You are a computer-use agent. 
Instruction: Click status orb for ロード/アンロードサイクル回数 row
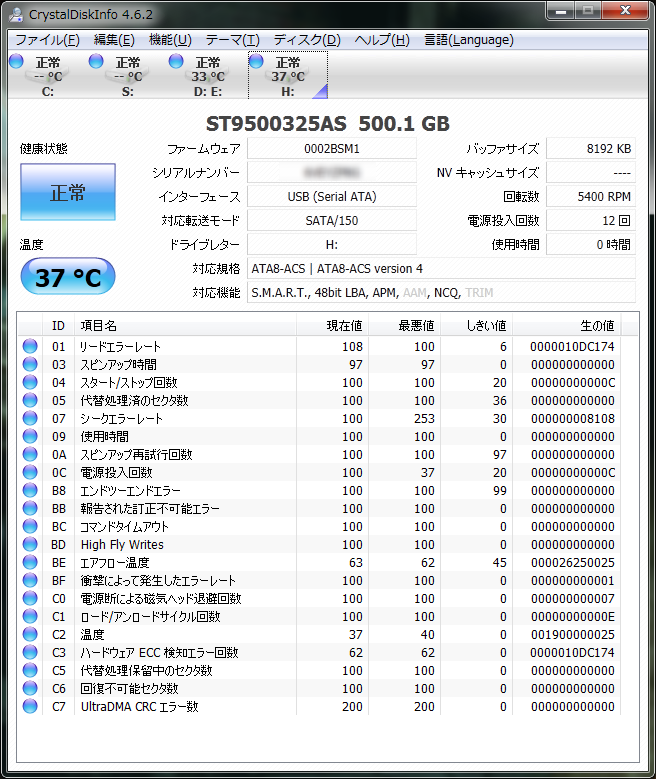pos(30,616)
